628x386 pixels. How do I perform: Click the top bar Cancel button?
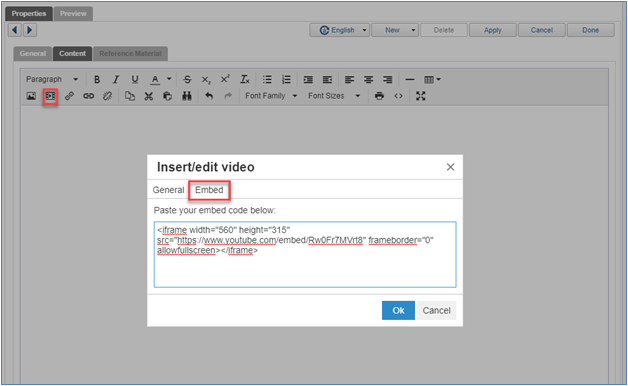coord(541,30)
